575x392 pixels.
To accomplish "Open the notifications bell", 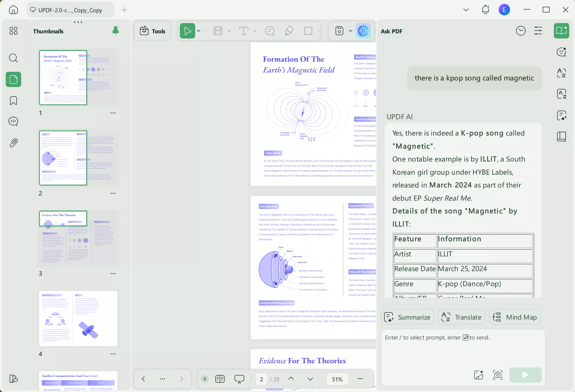I will coord(486,10).
